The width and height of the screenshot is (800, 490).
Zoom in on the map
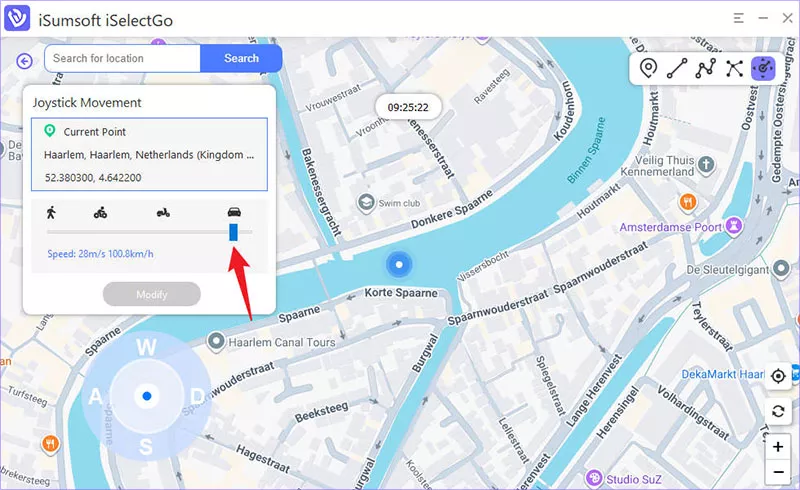(779, 447)
